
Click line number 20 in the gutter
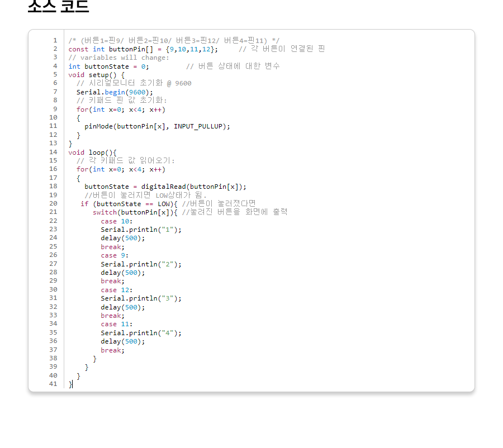point(53,204)
